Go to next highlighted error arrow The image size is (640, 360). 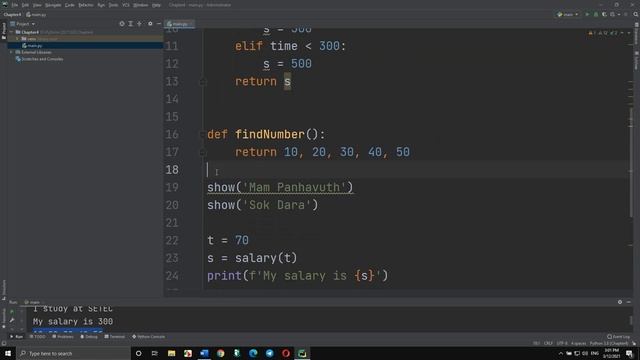pyautogui.click(x=629, y=33)
